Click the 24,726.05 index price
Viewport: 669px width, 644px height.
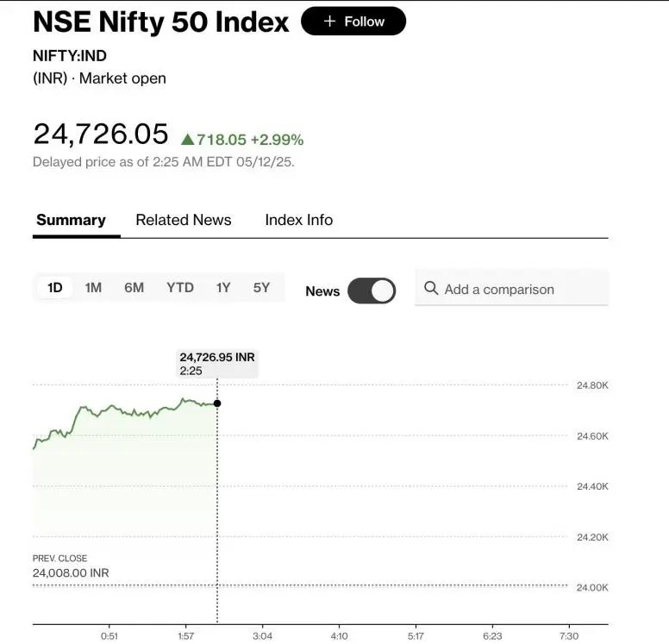[100, 134]
